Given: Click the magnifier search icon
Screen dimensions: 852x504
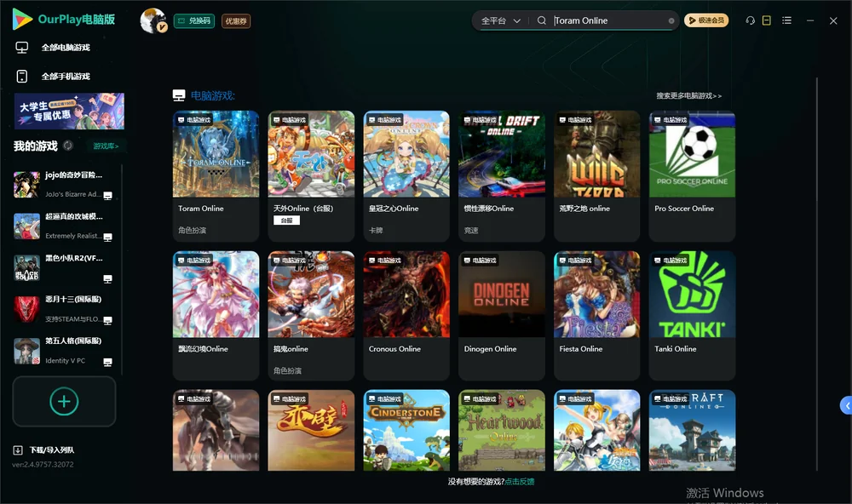Looking at the screenshot, I should [x=542, y=20].
